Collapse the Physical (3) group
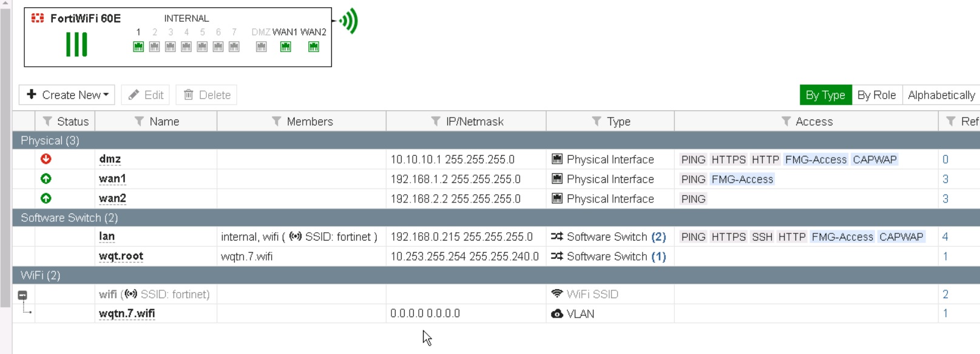This screenshot has height=354, width=980. pos(50,141)
